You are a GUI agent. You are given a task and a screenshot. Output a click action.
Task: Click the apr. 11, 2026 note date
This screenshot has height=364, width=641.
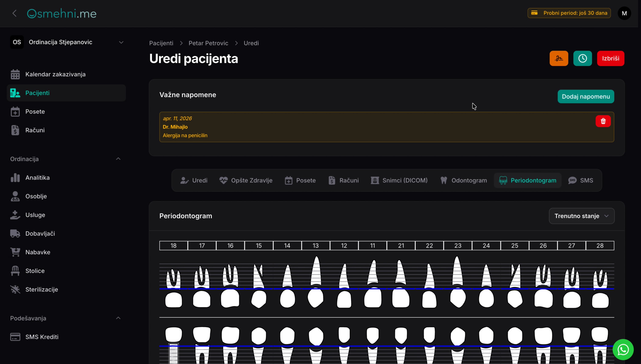click(177, 118)
